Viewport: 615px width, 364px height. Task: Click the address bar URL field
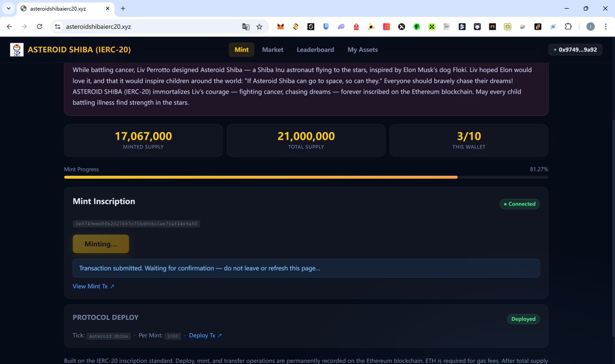pyautogui.click(x=149, y=27)
